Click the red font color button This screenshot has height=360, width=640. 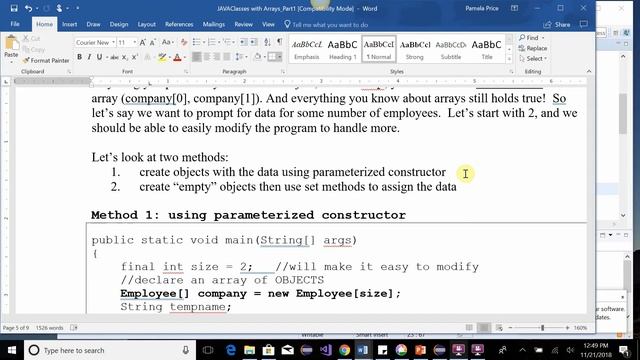tap(177, 57)
